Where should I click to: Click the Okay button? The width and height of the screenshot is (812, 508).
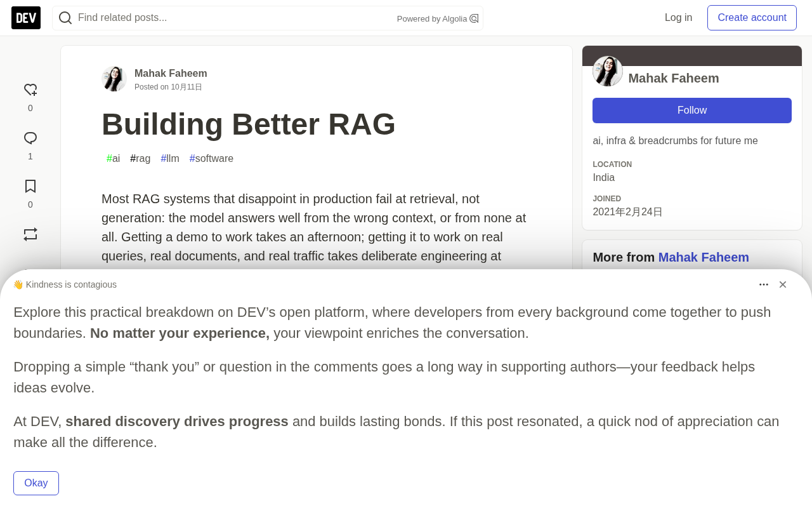[36, 483]
